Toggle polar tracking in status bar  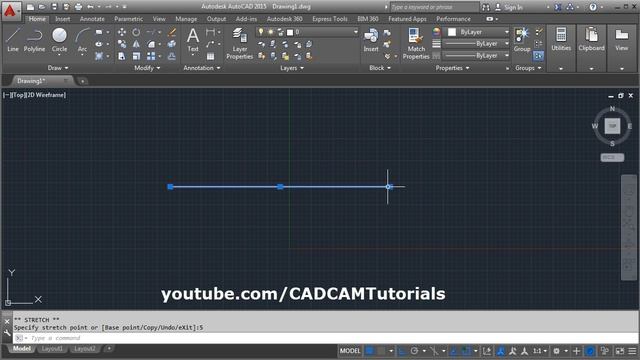click(x=414, y=351)
